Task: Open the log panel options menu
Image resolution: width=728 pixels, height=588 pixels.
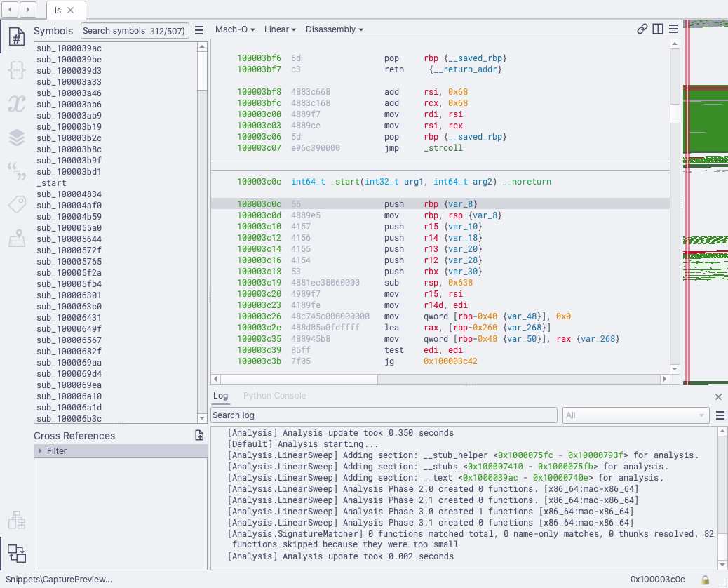Action: coord(720,415)
